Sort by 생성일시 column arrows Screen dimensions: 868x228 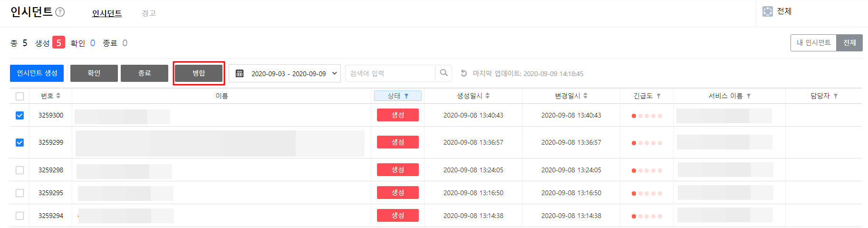tap(487, 96)
